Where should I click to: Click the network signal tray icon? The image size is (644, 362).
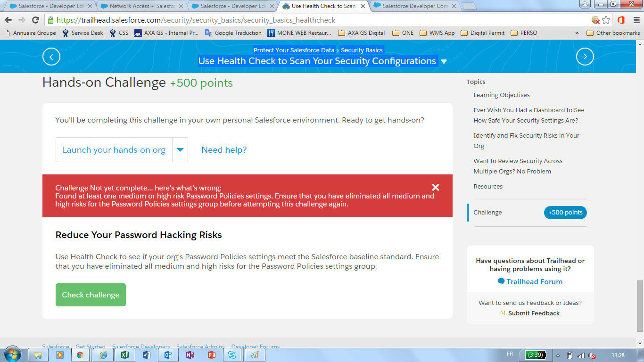[x=581, y=355]
